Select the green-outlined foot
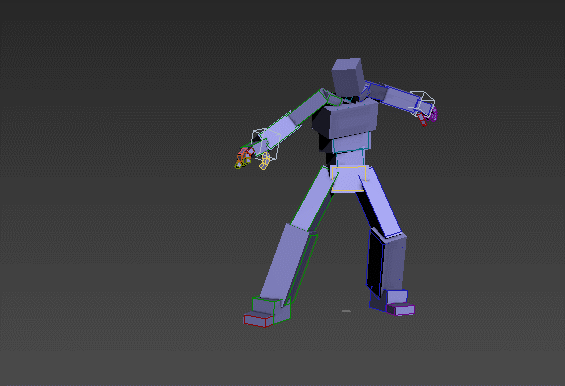 pos(271,309)
